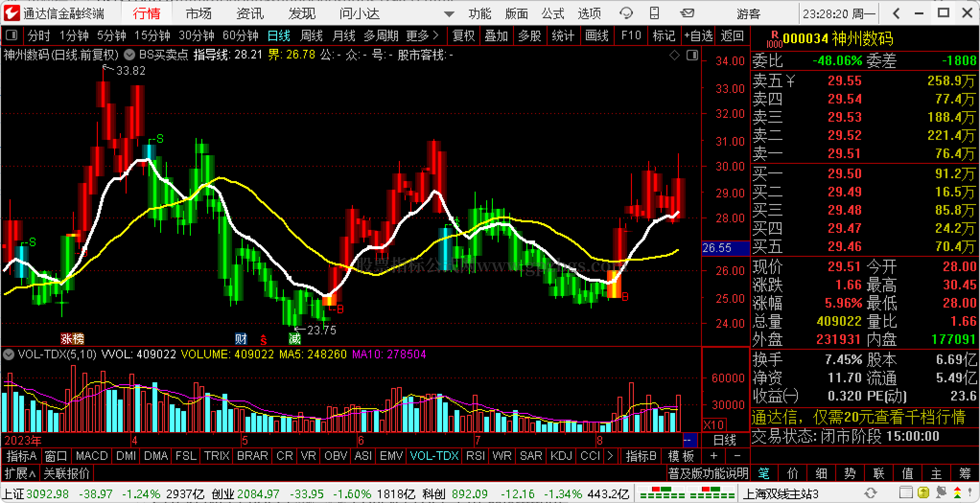Collapse the BS买卖点 indicator circle toggle
Screen dimensions: 980x503
[x=129, y=55]
